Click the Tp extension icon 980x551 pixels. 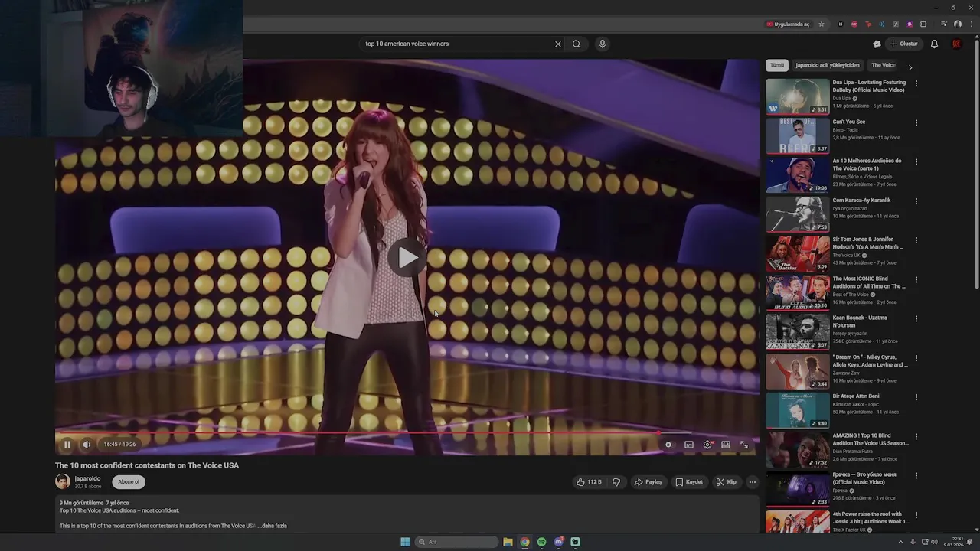click(x=868, y=24)
